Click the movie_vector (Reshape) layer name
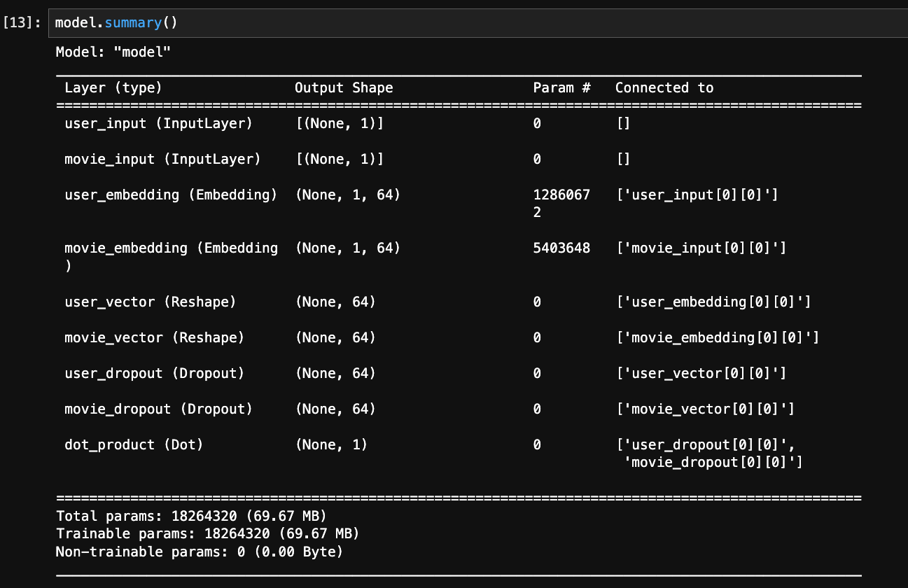The width and height of the screenshot is (908, 588). (x=155, y=338)
